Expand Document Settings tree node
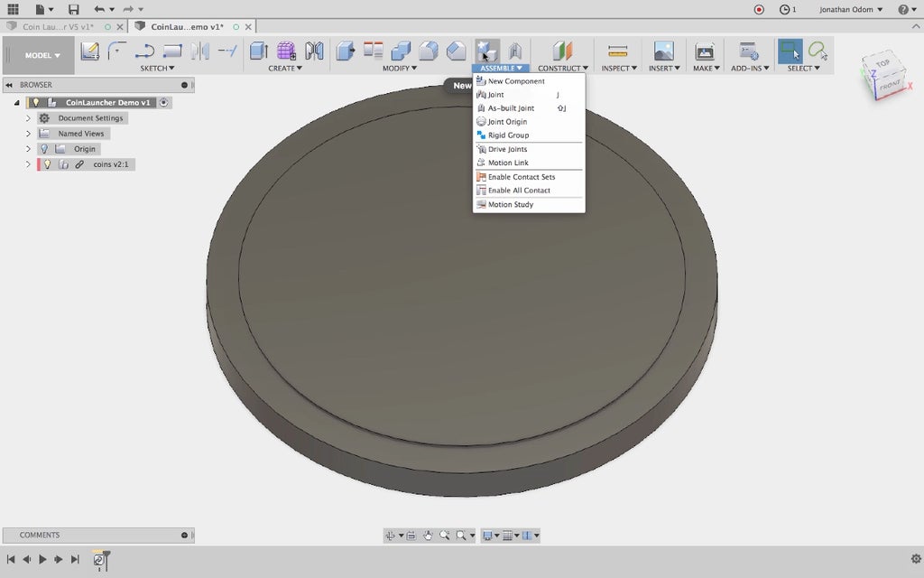This screenshot has height=578, width=924. pos(28,118)
